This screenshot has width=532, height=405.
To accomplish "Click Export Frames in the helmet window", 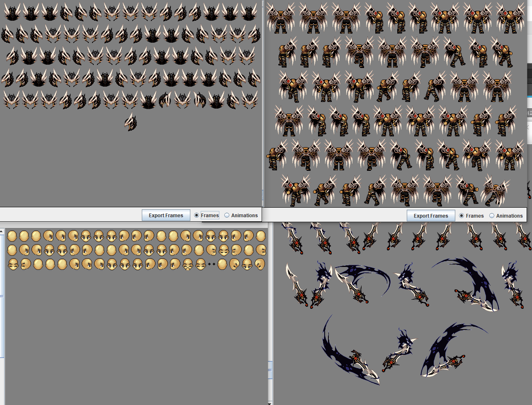I will point(166,215).
